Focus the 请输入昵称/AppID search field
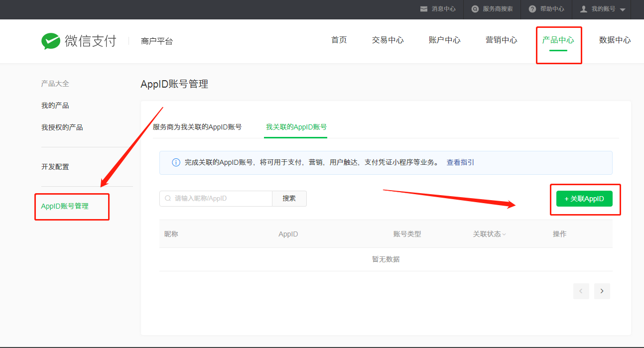This screenshot has width=644, height=348. coord(216,198)
